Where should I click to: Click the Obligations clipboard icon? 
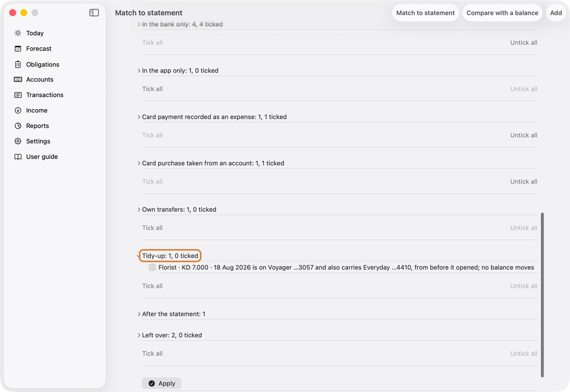18,64
